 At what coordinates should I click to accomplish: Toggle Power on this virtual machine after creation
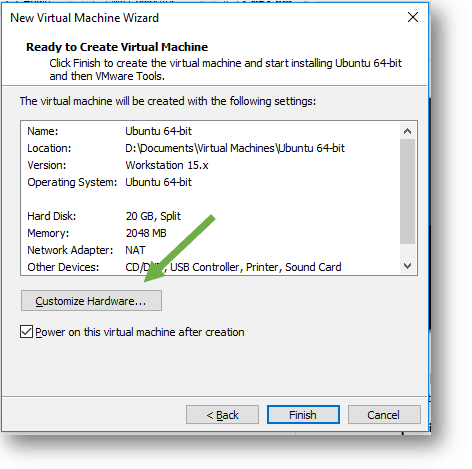click(26, 332)
